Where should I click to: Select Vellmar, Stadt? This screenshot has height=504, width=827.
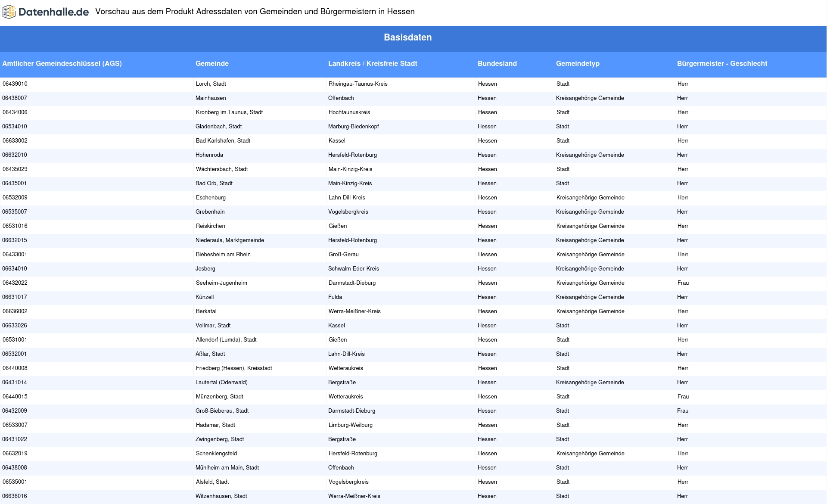coord(213,326)
